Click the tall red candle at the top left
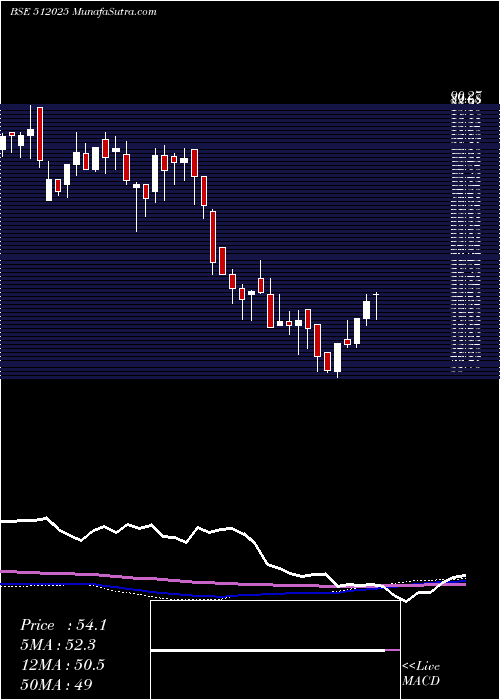The width and height of the screenshot is (500, 700). (x=40, y=134)
